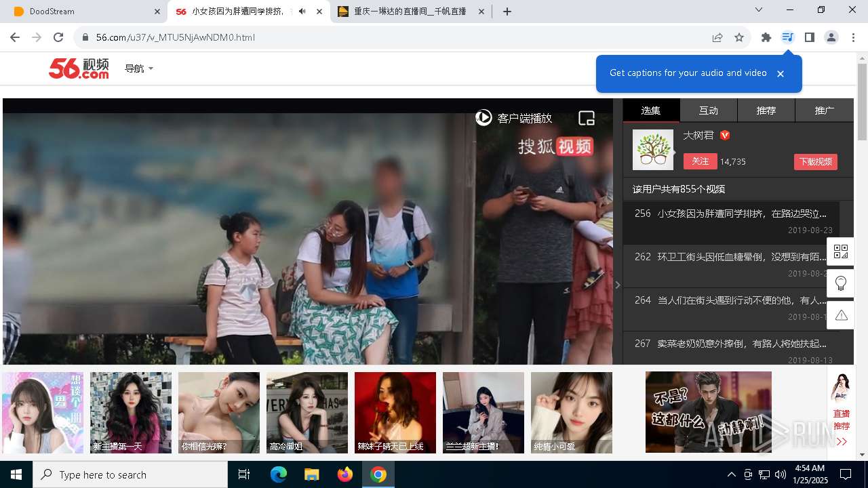Close the Get captions popup
868x488 pixels.
point(781,74)
